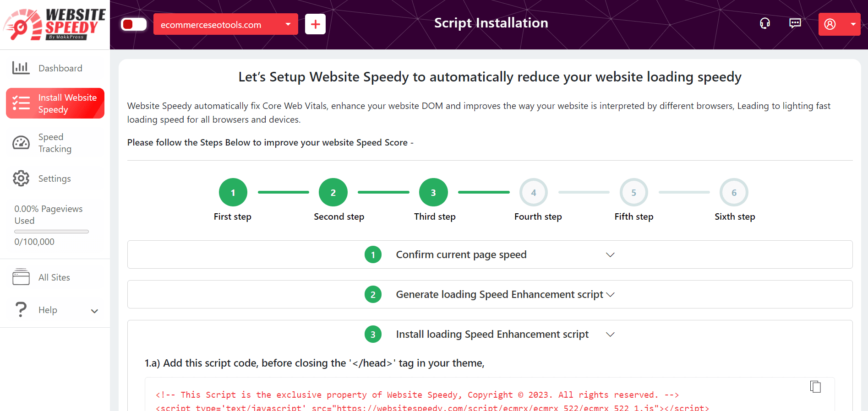Image resolution: width=868 pixels, height=411 pixels.
Task: Click the 'Script Installation' header title
Action: pyautogui.click(x=491, y=23)
